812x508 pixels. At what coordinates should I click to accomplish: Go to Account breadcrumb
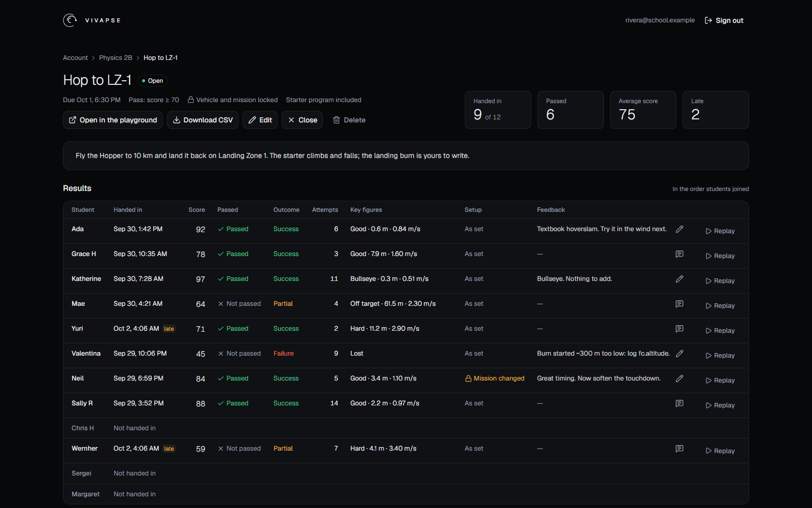coord(75,58)
